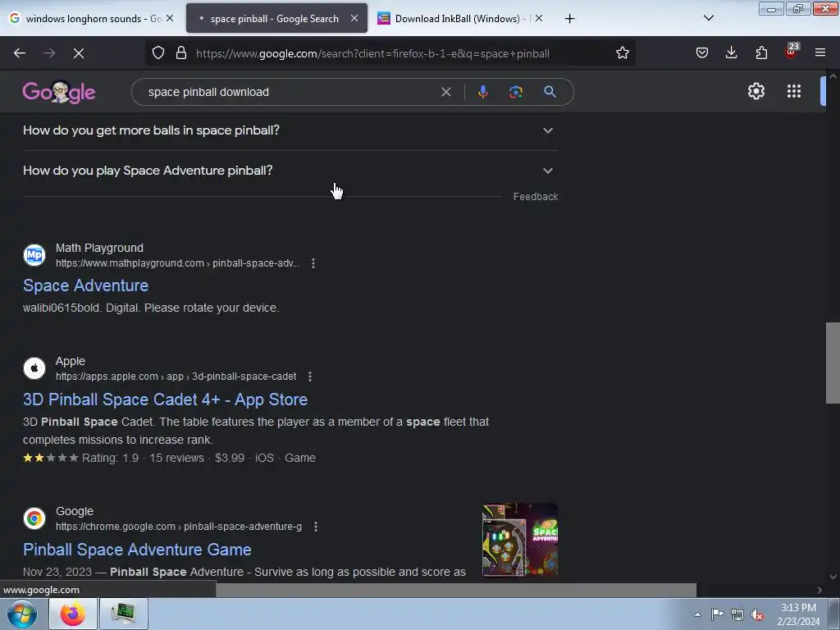
Task: Open Pinball Space Adventure Game link
Action: pyautogui.click(x=137, y=550)
